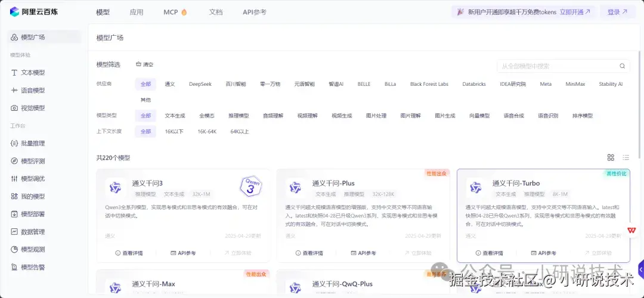Filter model type by 排序模型

pyautogui.click(x=583, y=116)
